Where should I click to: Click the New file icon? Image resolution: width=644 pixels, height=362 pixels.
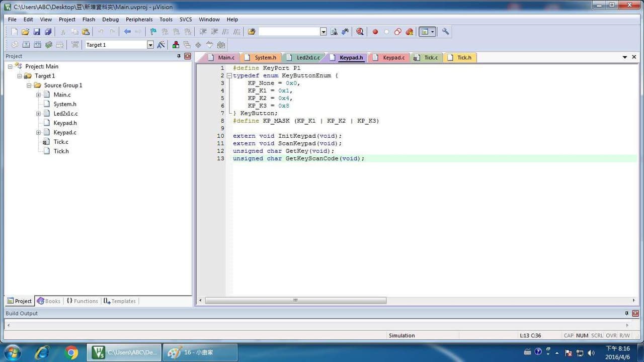14,32
